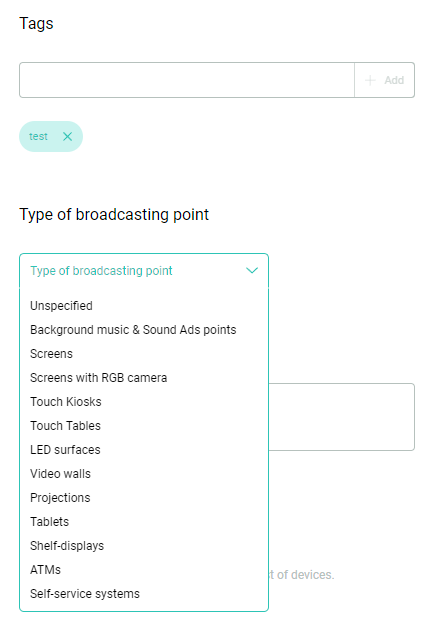Click the Add tag button label

coord(394,80)
